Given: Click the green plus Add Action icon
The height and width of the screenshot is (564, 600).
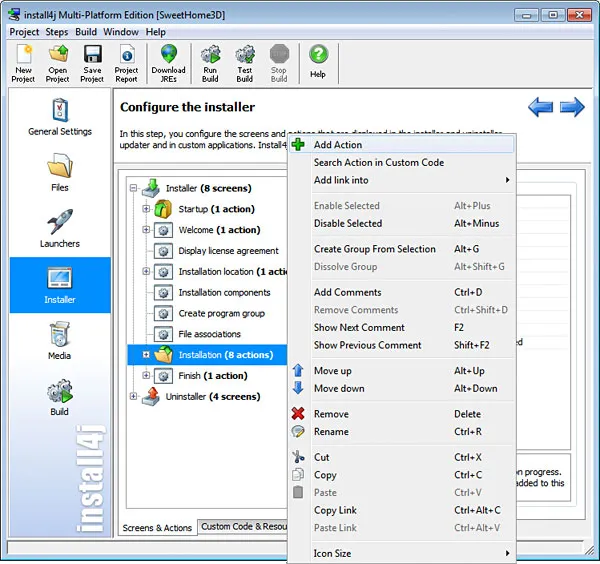Looking at the screenshot, I should pos(298,145).
